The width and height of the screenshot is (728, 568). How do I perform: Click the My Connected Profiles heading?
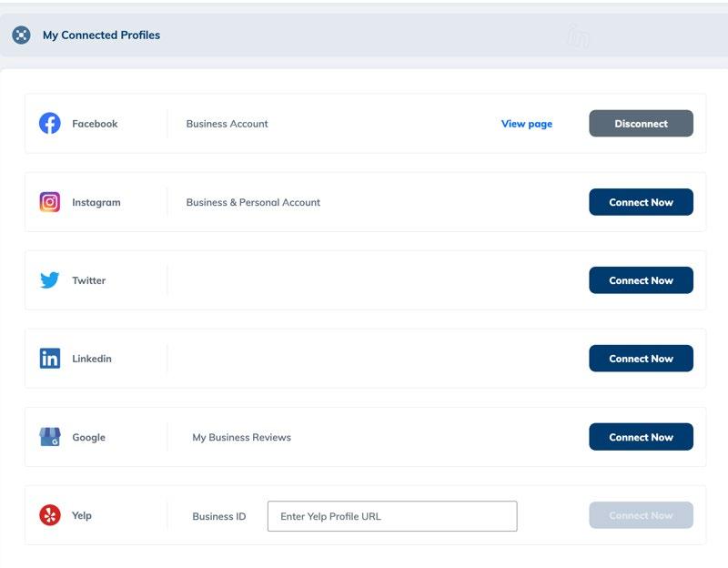click(101, 35)
